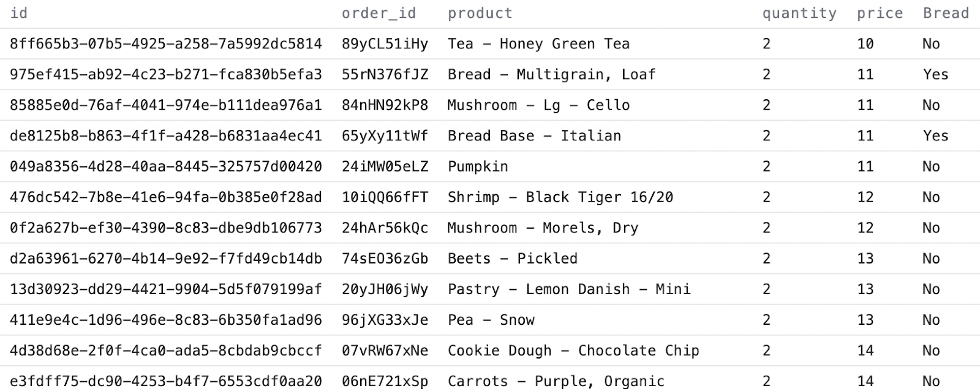Select the Tea - Honey Green Tea cell
Viewport: 980px width, 391px height.
pos(538,44)
